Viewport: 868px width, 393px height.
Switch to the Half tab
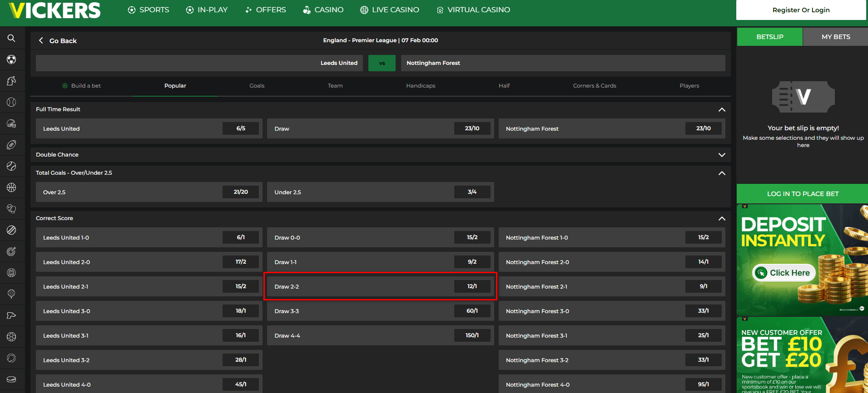(504, 86)
